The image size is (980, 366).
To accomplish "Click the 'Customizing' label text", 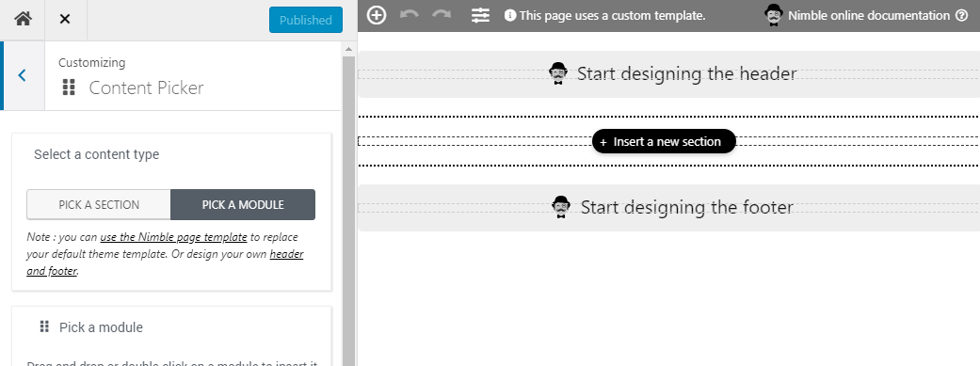I will [x=92, y=62].
